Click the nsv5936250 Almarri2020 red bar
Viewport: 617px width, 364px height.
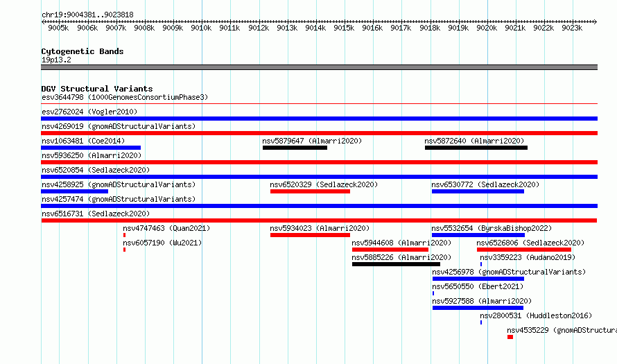pos(319,162)
